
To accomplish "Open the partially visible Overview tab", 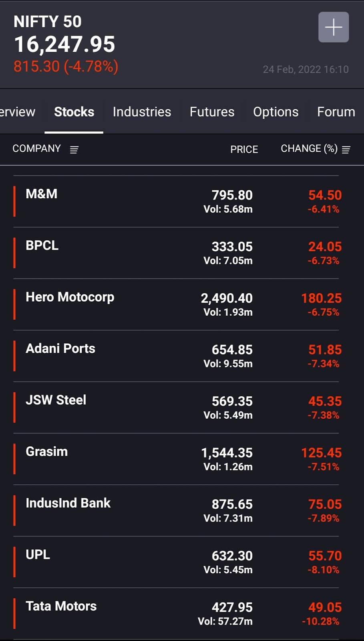I will (x=18, y=112).
